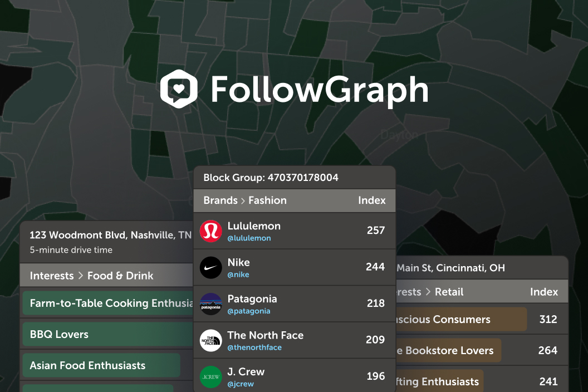Click the Patagonia index value 218
This screenshot has width=588, height=392.
pyautogui.click(x=376, y=303)
